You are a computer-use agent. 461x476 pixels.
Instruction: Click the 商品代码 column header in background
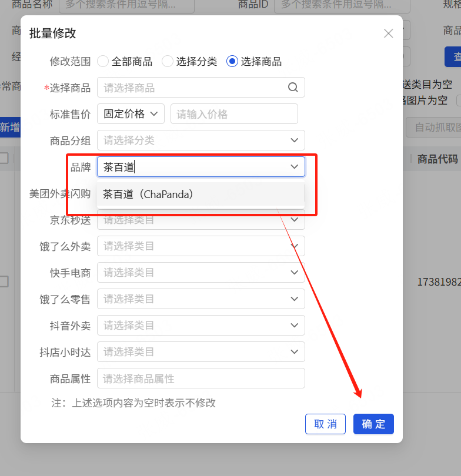437,159
